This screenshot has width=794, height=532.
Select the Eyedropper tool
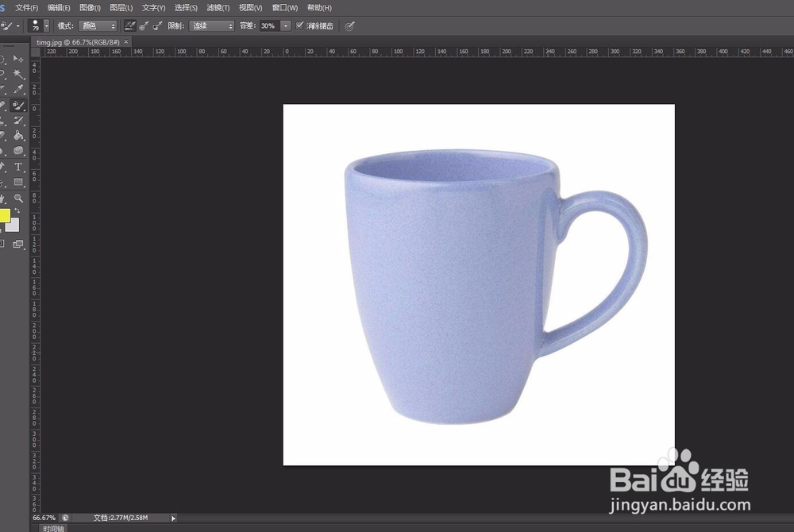tap(18, 90)
